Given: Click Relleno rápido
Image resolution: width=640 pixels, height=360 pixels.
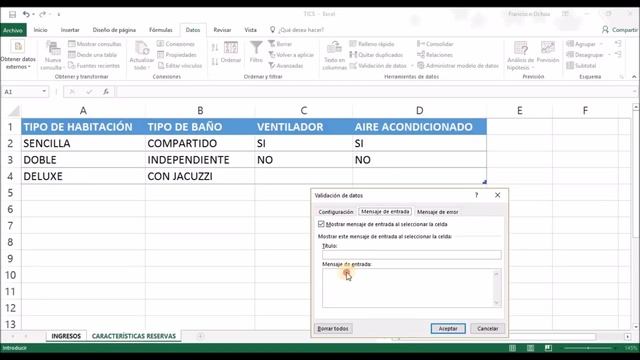Looking at the screenshot, I should click(x=372, y=44).
